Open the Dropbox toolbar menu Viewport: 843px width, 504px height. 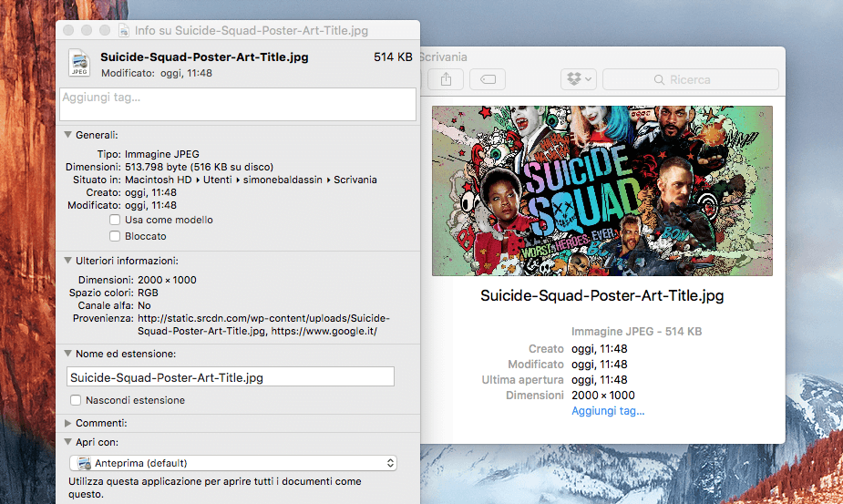click(579, 79)
